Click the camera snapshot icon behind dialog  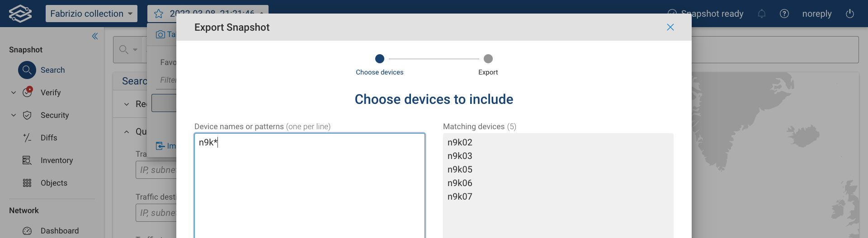tap(160, 34)
